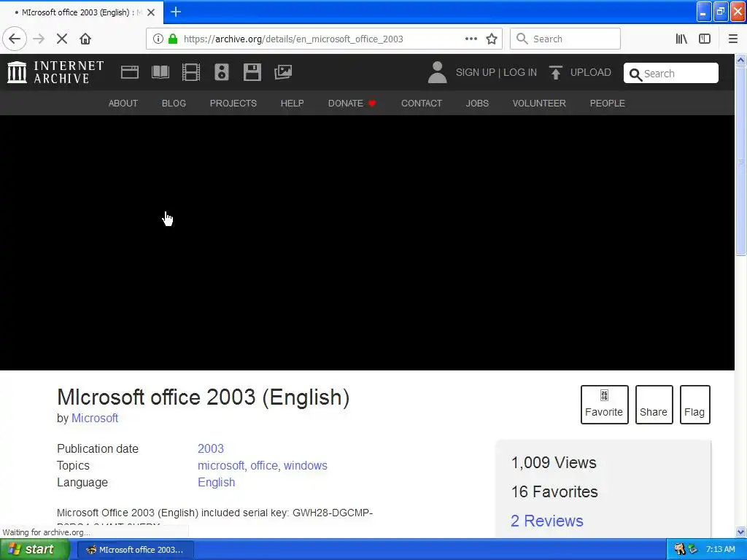Screen dimensions: 747x560
Task: Open the CONTACT menu item
Action: [x=422, y=104]
